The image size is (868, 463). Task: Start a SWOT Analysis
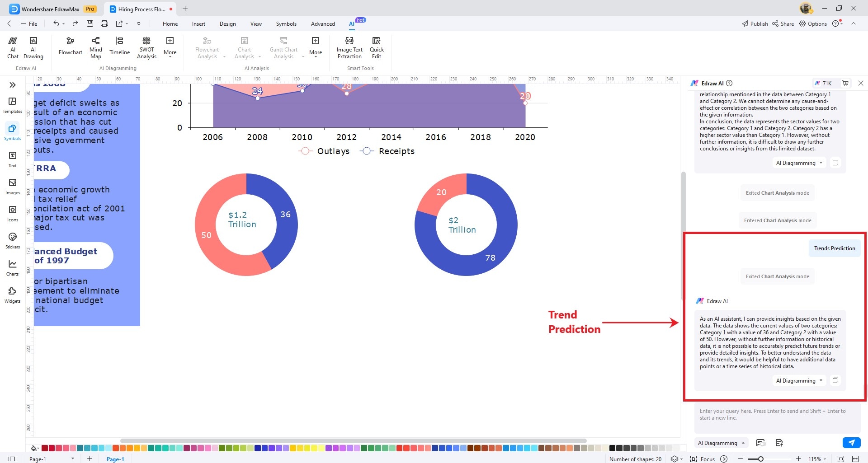click(x=146, y=48)
